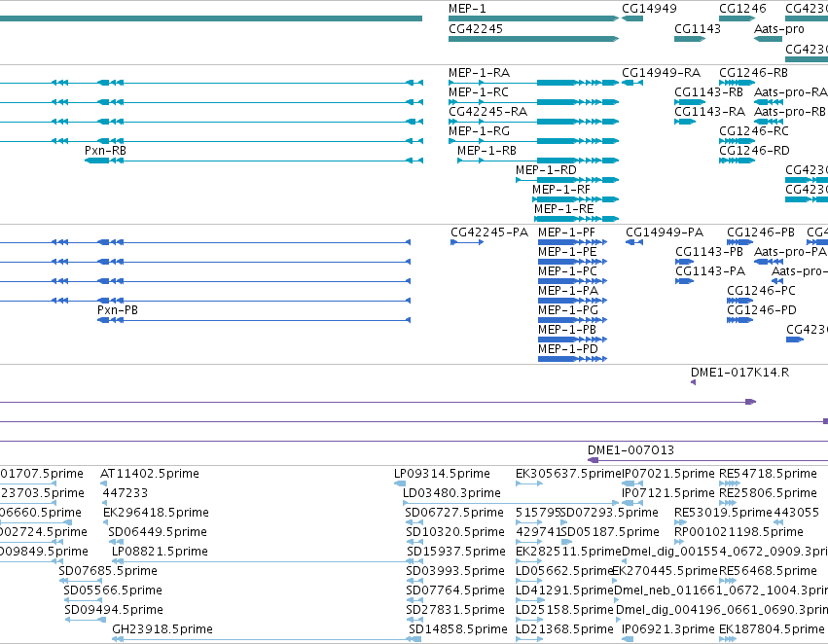Click the Pxn-PB protein label
The image size is (828, 644).
[x=118, y=311]
